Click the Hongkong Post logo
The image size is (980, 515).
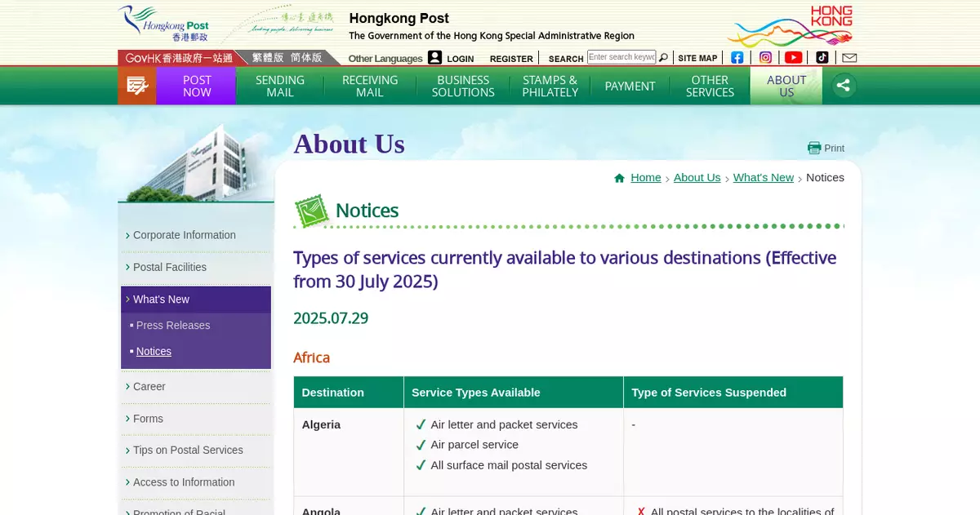pos(163,24)
